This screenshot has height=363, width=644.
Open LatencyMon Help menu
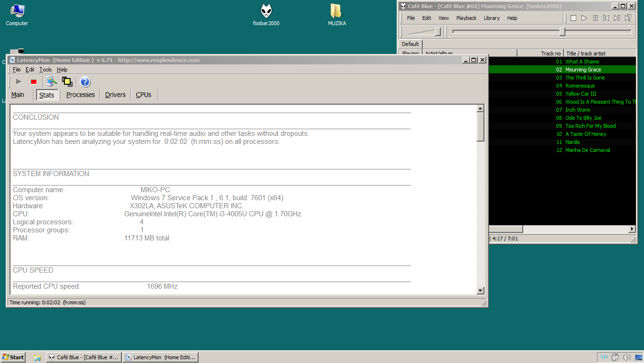click(x=62, y=70)
